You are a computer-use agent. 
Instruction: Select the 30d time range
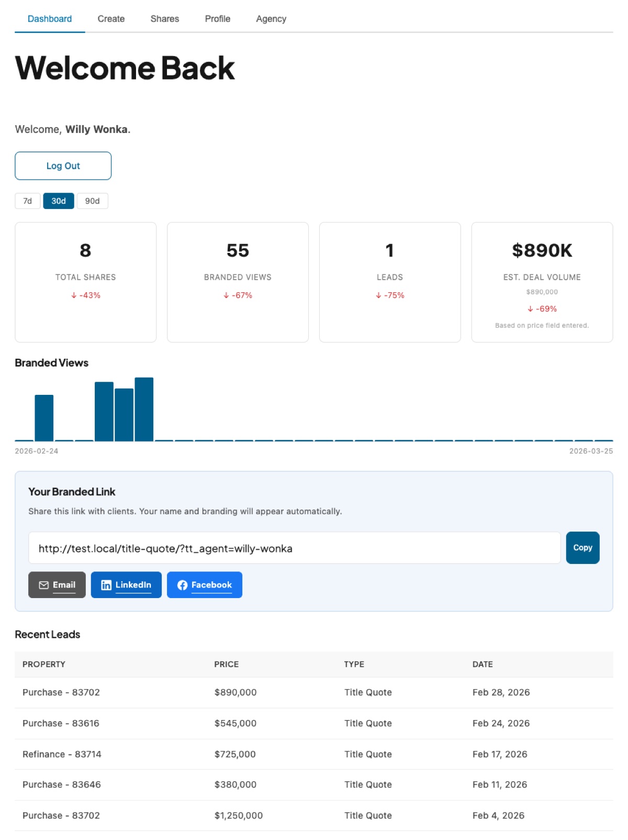59,201
